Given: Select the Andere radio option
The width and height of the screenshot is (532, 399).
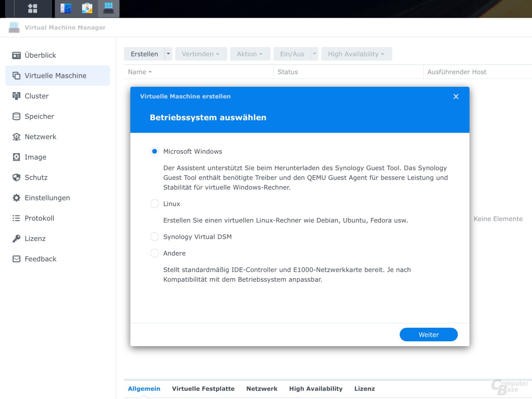Looking at the screenshot, I should (154, 253).
